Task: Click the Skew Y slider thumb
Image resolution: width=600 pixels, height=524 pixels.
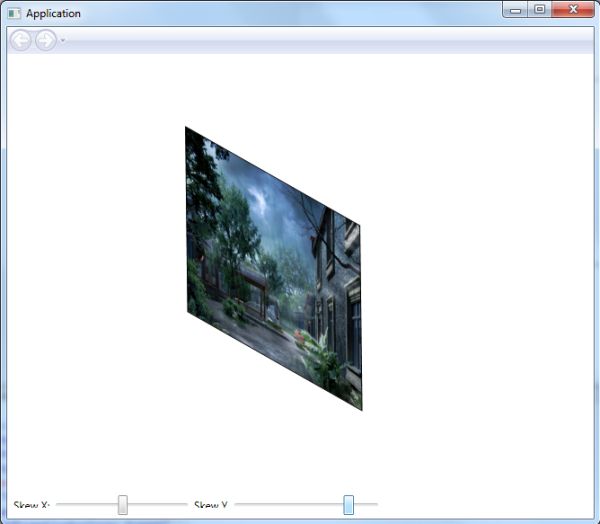Action: tap(349, 504)
